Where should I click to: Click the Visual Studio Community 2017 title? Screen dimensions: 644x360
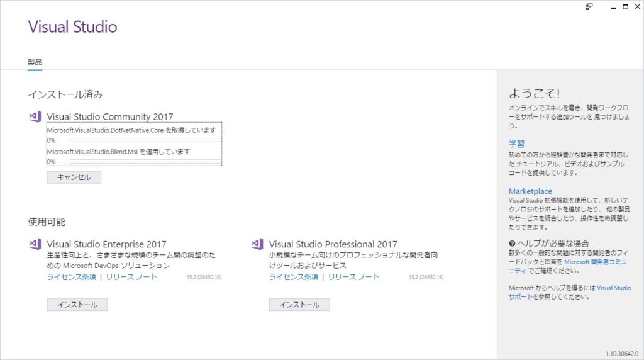point(110,116)
